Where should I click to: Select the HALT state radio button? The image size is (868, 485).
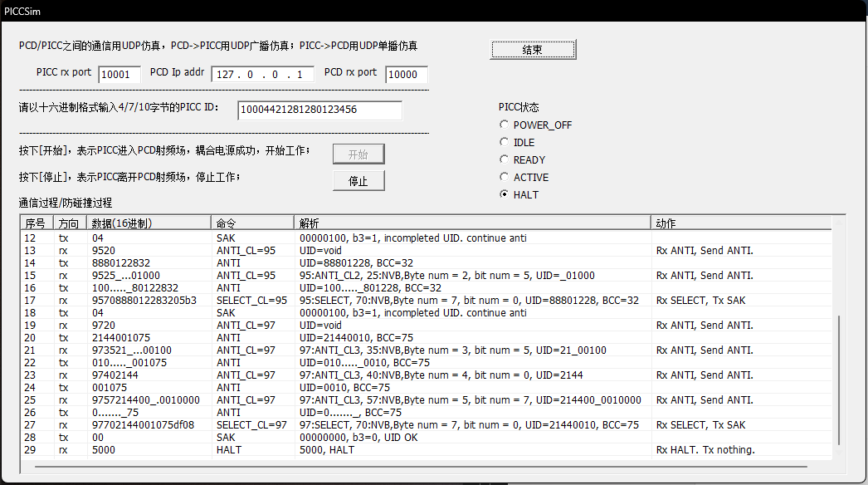504,194
